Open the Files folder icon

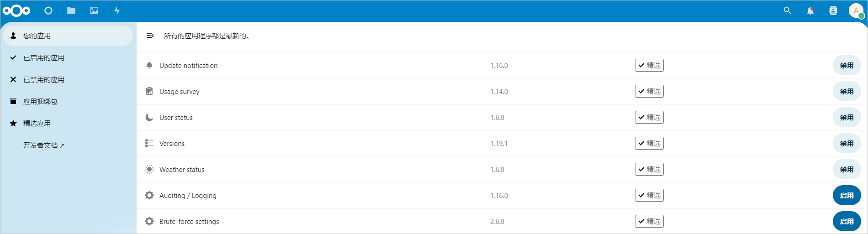[x=71, y=10]
